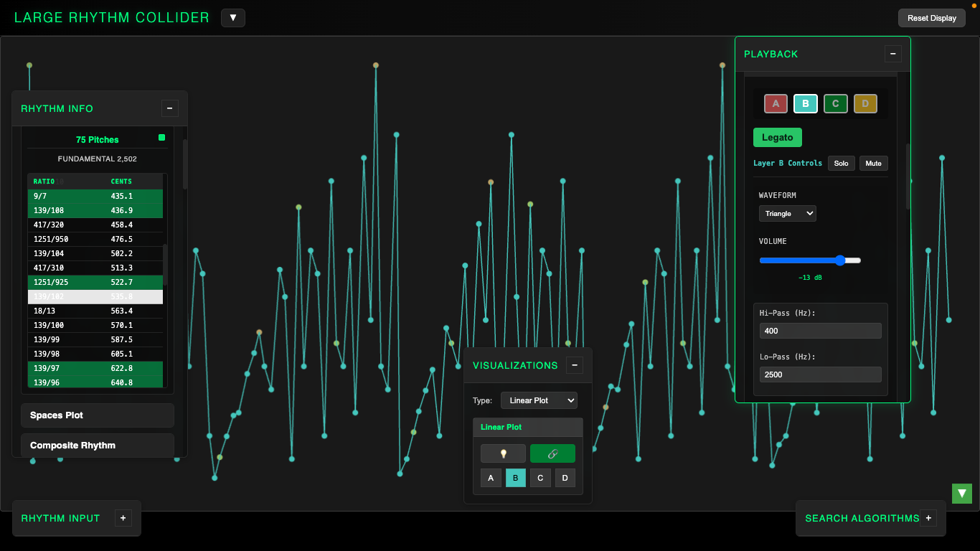The width and height of the screenshot is (980, 551).
Task: Open the Waveform Triangle dropdown
Action: click(x=787, y=213)
